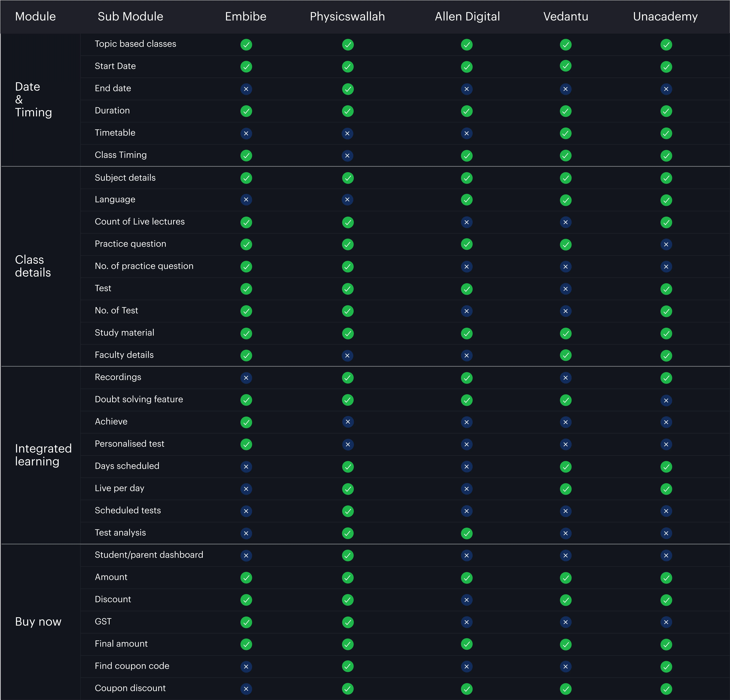Click Vedantu's green check for Study material
The width and height of the screenshot is (730, 700).
[566, 333]
